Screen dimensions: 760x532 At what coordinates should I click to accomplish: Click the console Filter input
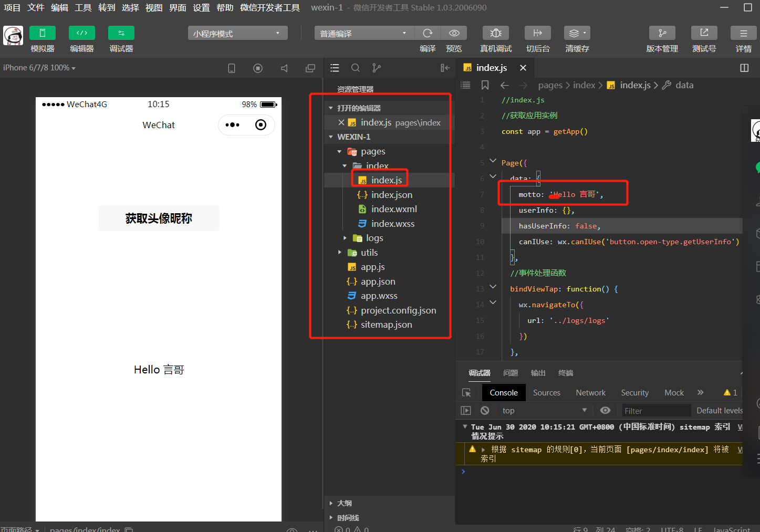pos(656,411)
